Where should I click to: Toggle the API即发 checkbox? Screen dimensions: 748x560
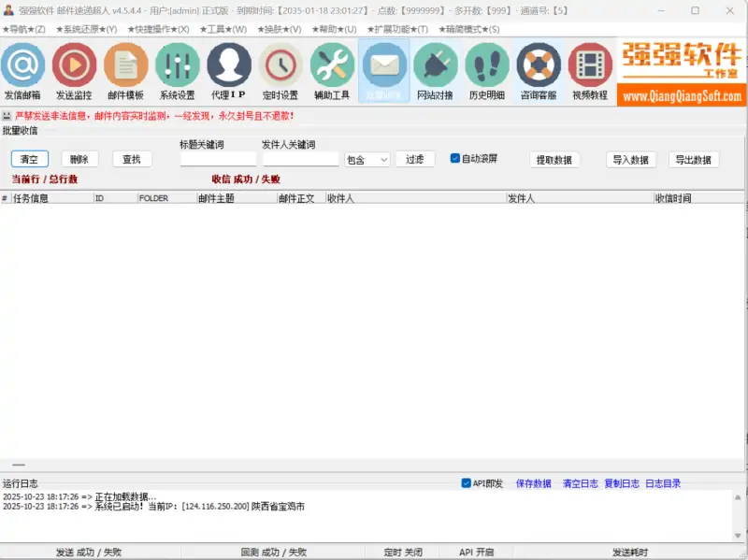[465, 481]
